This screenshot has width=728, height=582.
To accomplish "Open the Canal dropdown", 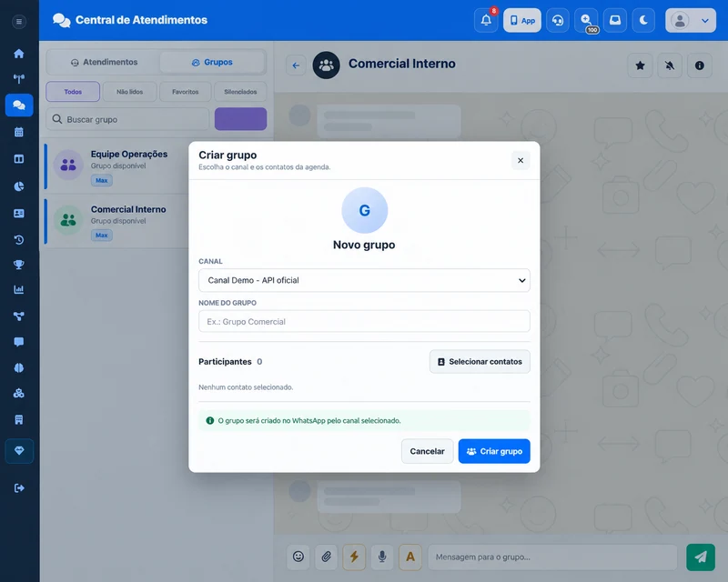I will click(x=364, y=280).
